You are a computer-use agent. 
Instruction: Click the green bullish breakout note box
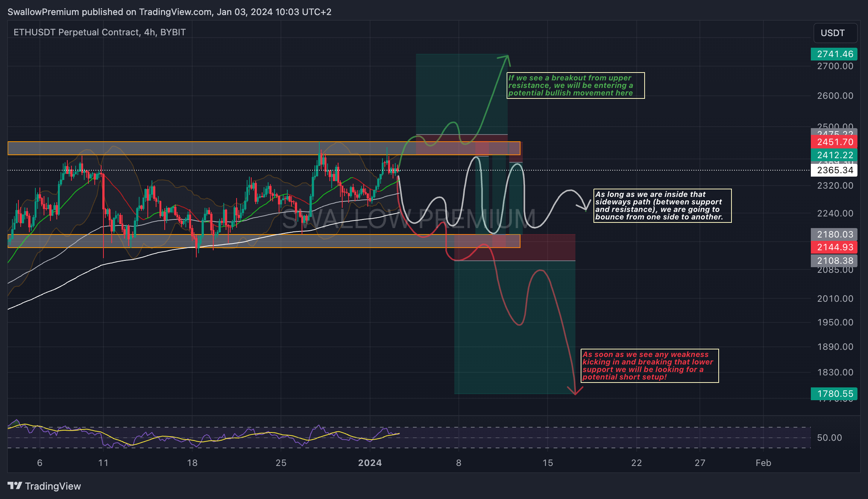coord(576,86)
